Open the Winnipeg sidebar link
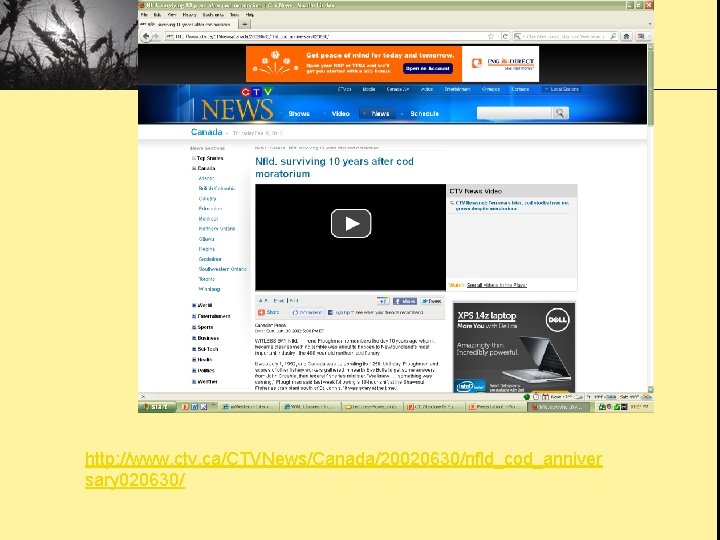720x540 pixels. [209, 289]
